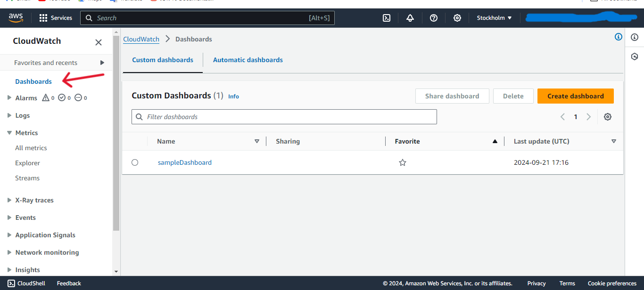This screenshot has height=290, width=644.
Task: Open the Privacy footer link
Action: 537,283
